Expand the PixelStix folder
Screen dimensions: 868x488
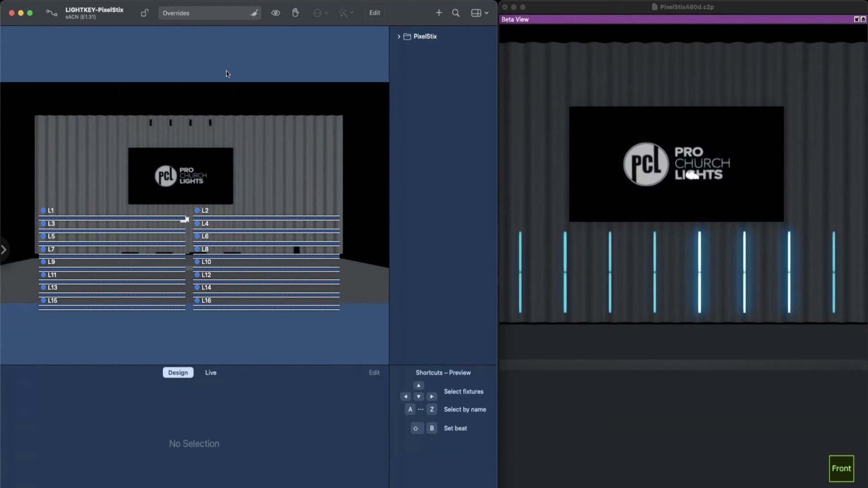[399, 36]
